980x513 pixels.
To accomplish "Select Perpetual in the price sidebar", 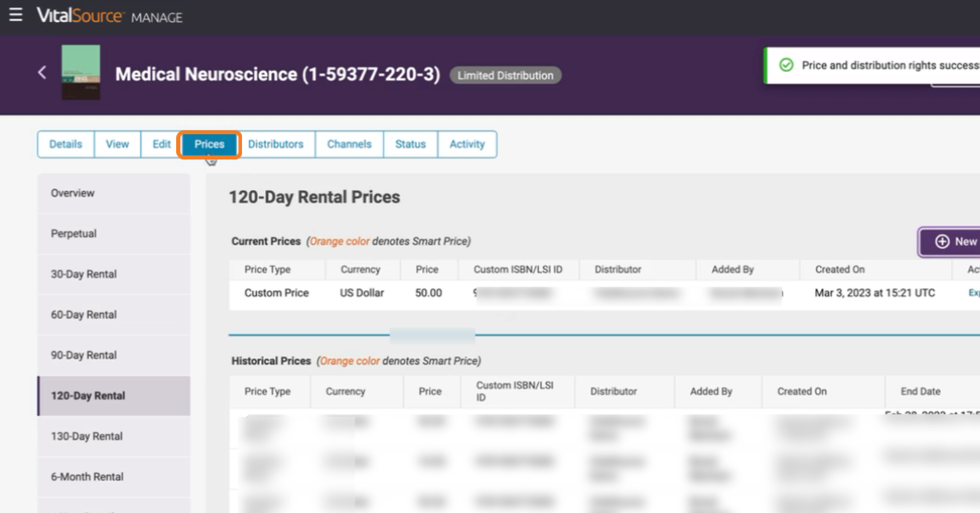I will 114,234.
